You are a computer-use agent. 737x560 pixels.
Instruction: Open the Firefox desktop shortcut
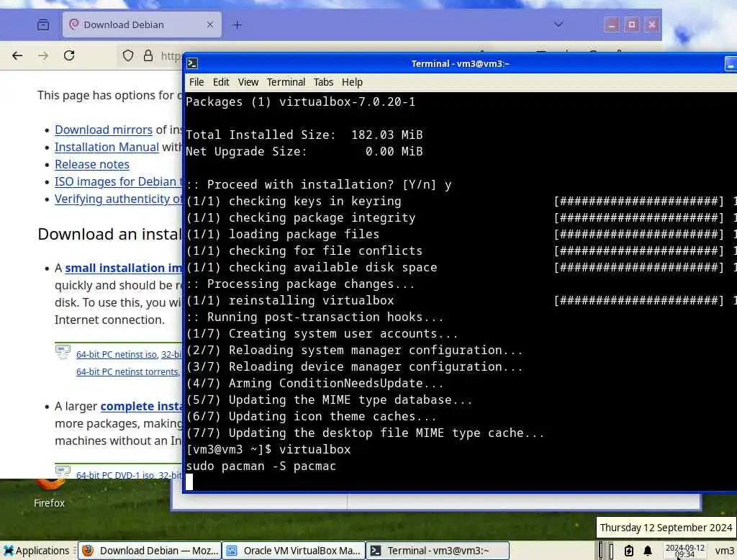pyautogui.click(x=50, y=494)
